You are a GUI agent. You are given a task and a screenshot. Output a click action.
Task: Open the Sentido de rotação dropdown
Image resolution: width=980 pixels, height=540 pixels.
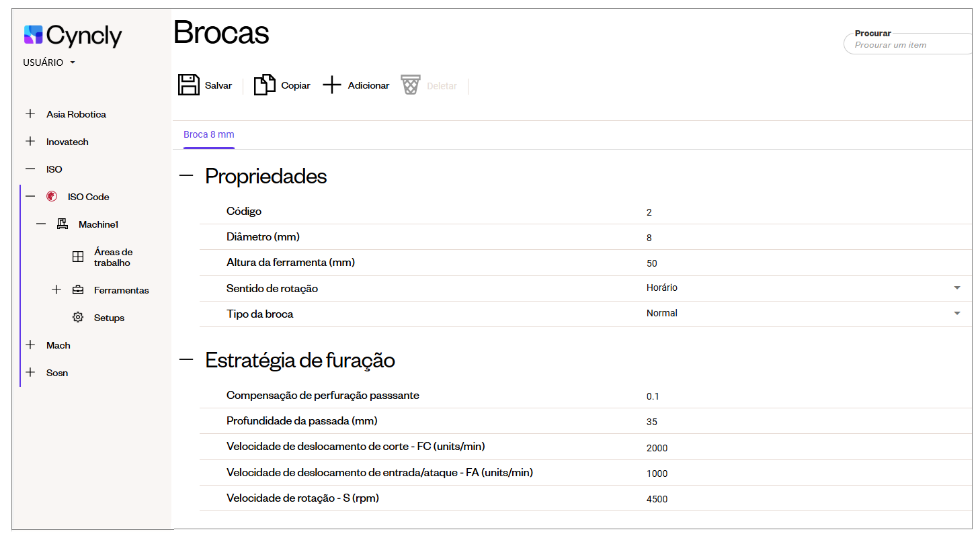pos(956,288)
